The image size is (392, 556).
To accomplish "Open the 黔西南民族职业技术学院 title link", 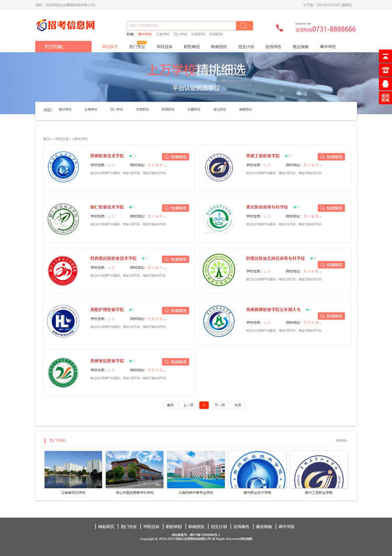I will [x=113, y=259].
